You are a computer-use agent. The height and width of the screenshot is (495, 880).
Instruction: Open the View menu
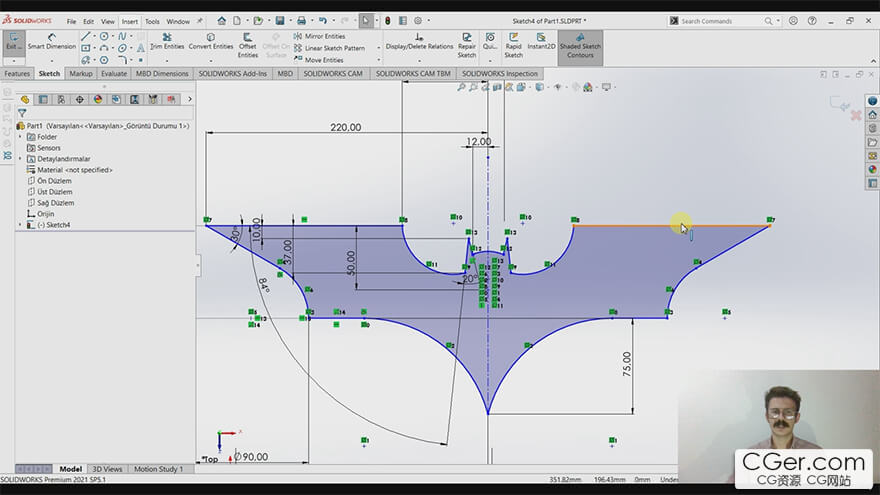coord(108,21)
